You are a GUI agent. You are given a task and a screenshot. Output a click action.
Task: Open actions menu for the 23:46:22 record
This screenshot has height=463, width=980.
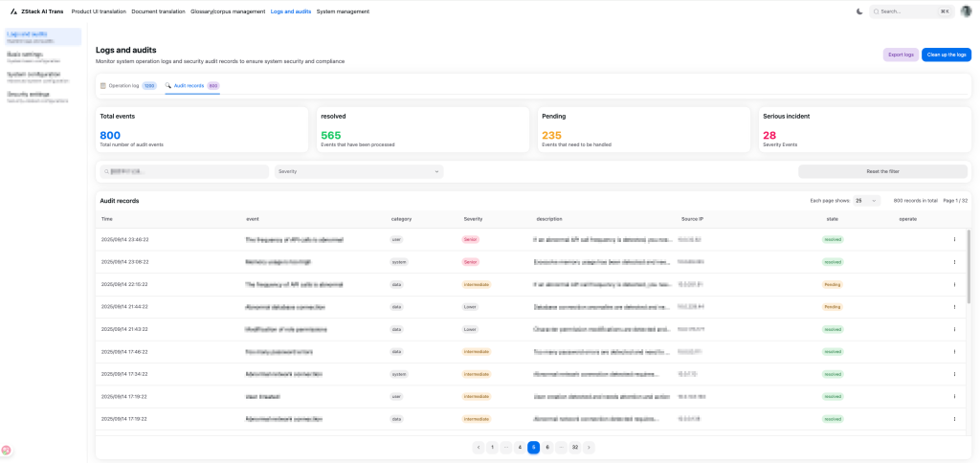(x=954, y=239)
